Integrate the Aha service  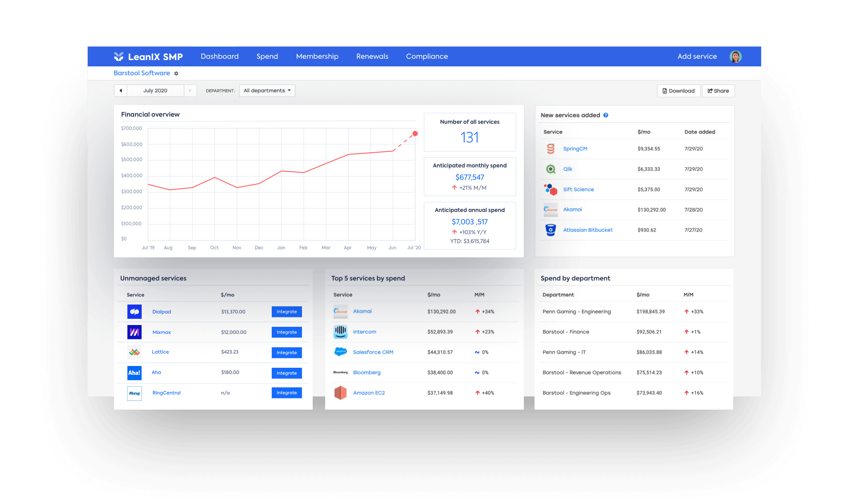click(286, 373)
